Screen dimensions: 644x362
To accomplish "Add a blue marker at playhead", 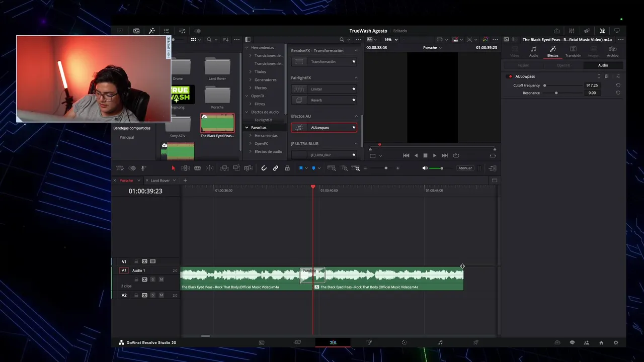I will coord(313,168).
